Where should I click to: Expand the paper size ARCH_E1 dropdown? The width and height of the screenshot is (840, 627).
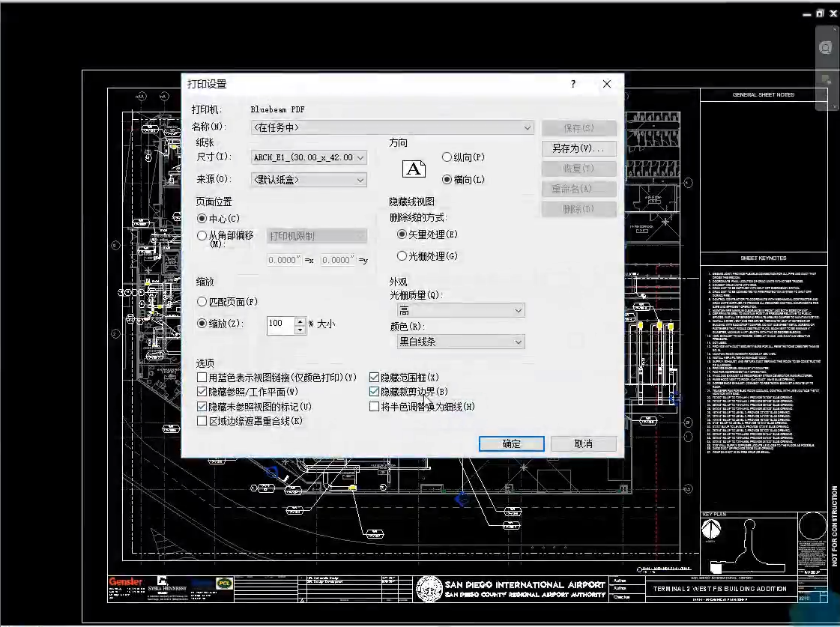click(309, 157)
